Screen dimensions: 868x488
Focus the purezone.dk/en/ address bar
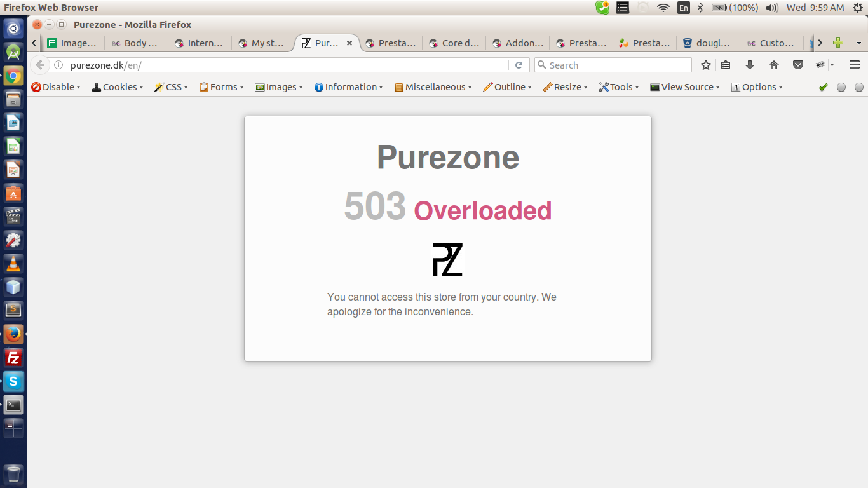(288, 65)
